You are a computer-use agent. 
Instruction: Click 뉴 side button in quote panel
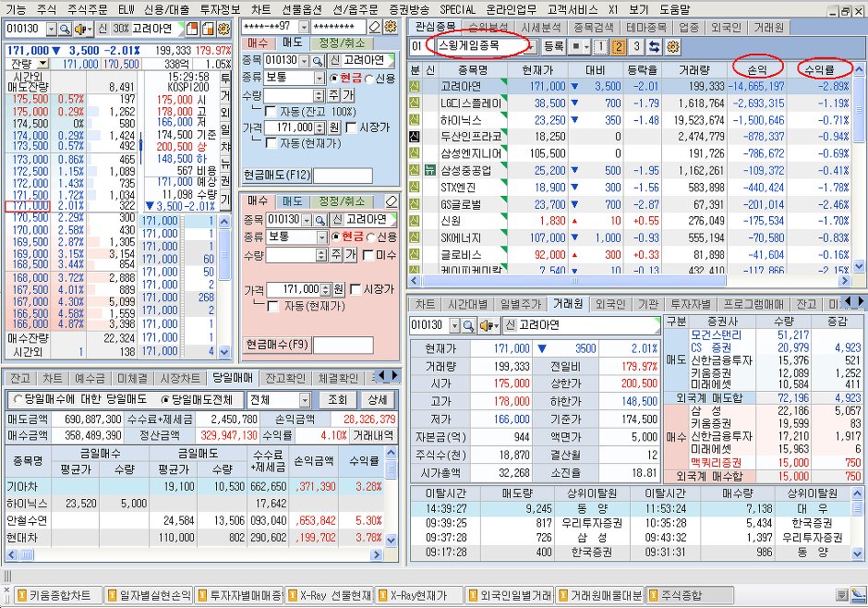[225, 164]
